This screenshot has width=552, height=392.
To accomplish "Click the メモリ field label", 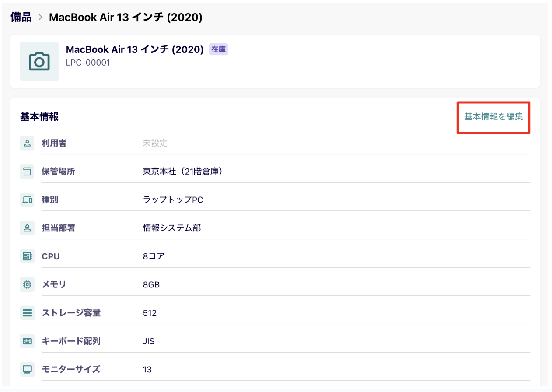I will (x=54, y=285).
